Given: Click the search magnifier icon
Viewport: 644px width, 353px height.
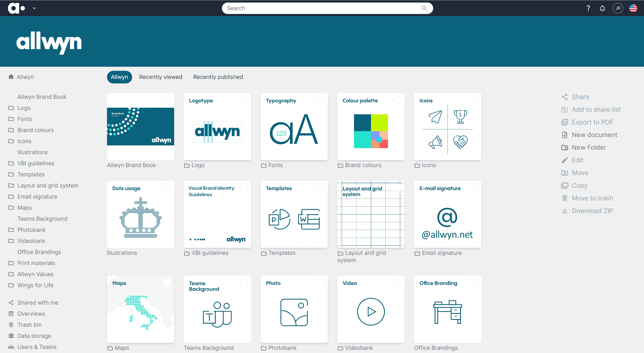Looking at the screenshot, I should pyautogui.click(x=424, y=8).
